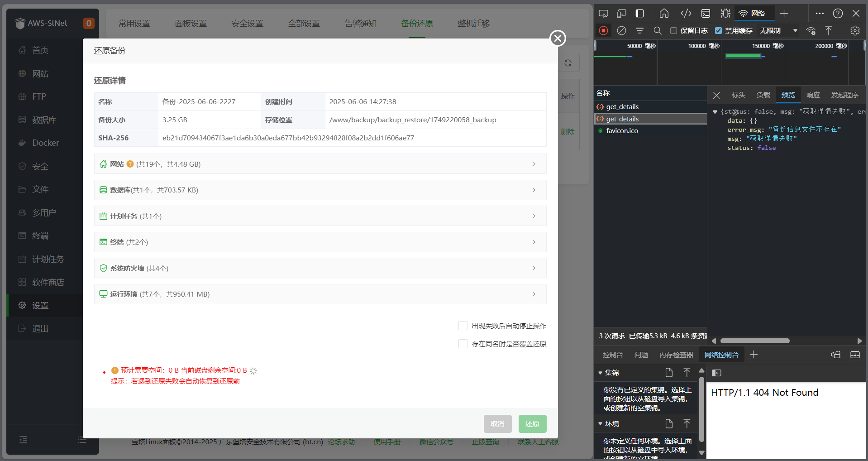Collapse the sidebar menu icon
This screenshot has width=868, height=461.
tap(24, 440)
